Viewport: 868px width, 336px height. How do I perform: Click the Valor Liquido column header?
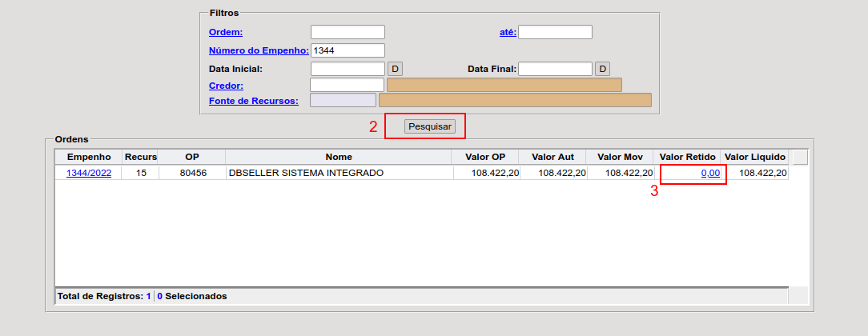[755, 157]
